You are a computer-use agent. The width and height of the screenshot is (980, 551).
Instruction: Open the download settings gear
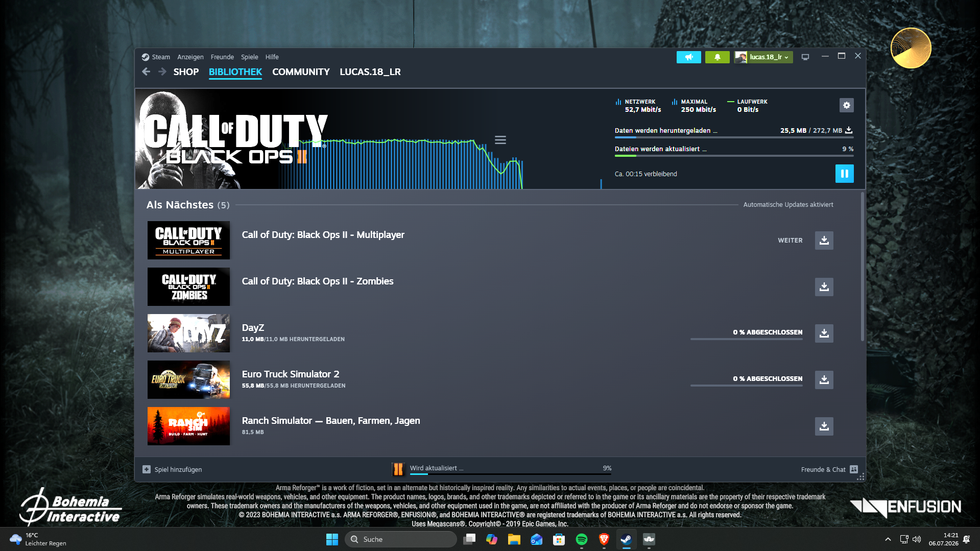pyautogui.click(x=846, y=105)
